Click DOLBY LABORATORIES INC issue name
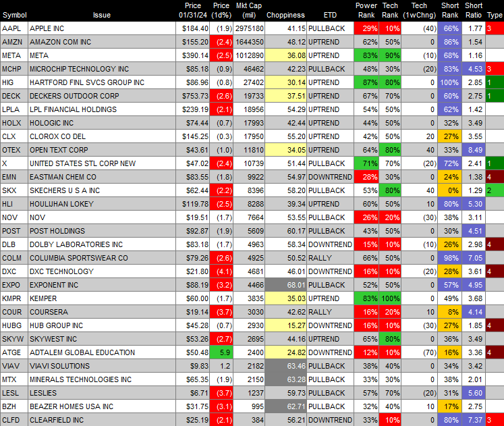504x426 pixels. tap(76, 244)
